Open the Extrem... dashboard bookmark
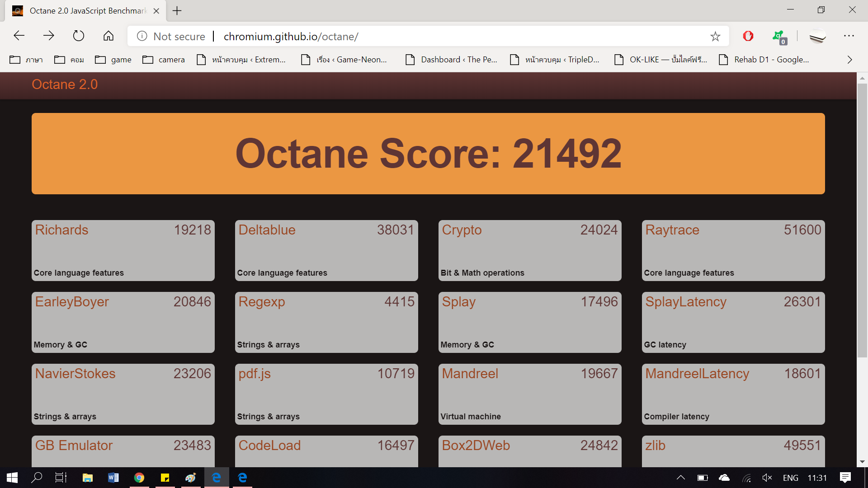Image resolution: width=868 pixels, height=488 pixels. coord(241,60)
